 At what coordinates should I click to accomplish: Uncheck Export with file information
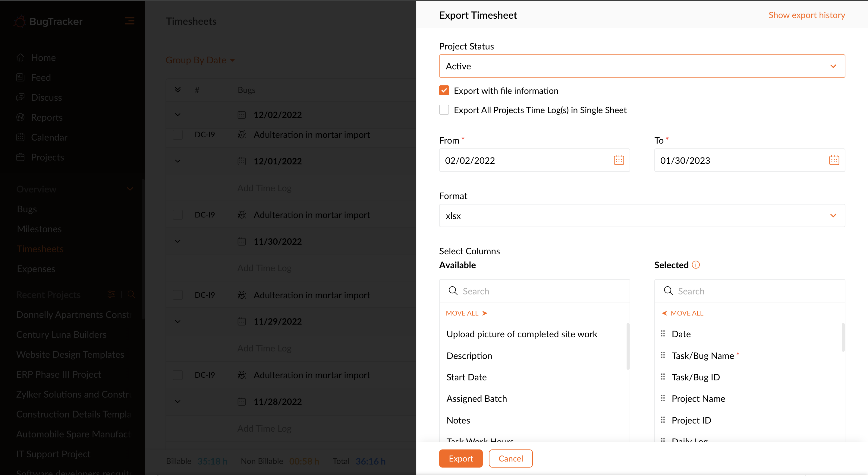pos(444,90)
